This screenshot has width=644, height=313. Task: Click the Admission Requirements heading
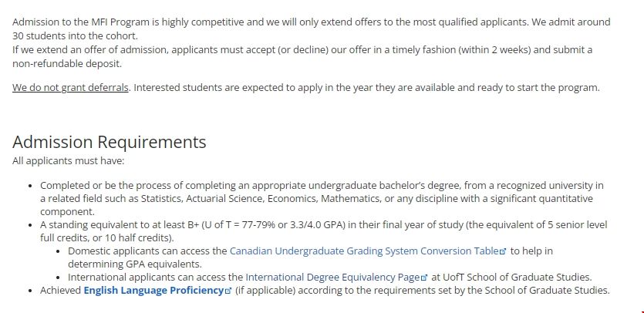click(110, 142)
